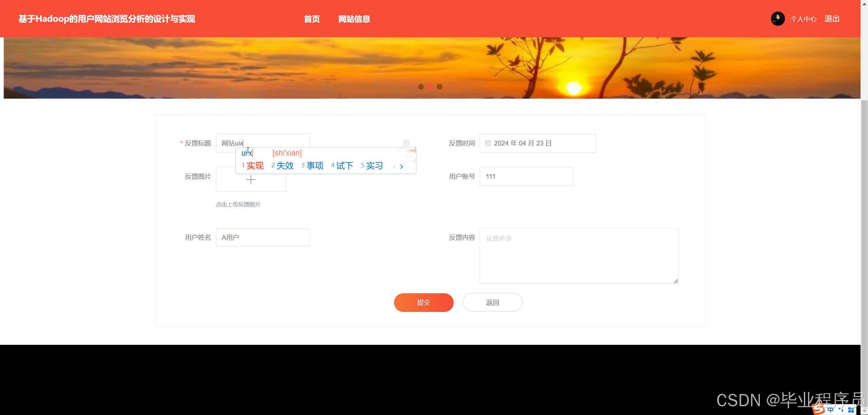Screen dimensions: 868x415
Task: Show next page of IME candidates with right arrow
Action: (x=402, y=166)
